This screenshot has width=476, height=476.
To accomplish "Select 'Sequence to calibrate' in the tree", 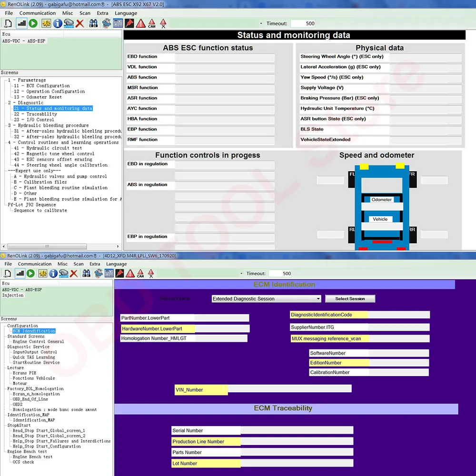I will 40,210.
